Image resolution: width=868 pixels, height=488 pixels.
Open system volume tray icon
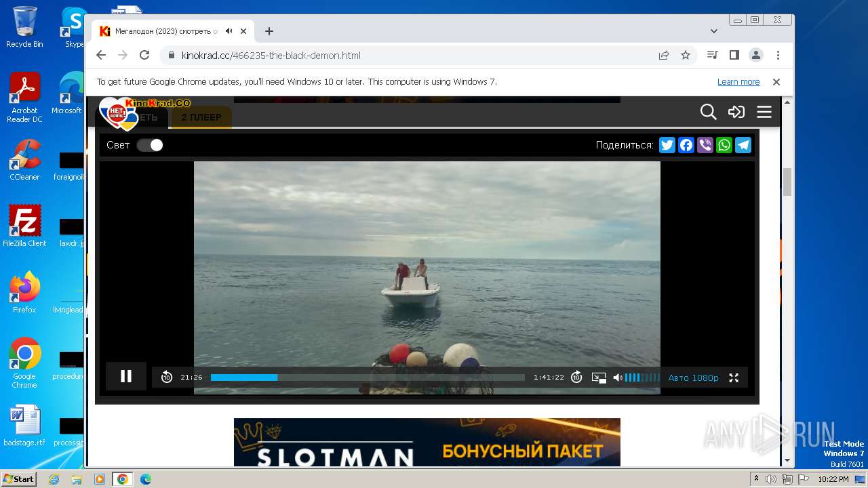[x=771, y=479]
